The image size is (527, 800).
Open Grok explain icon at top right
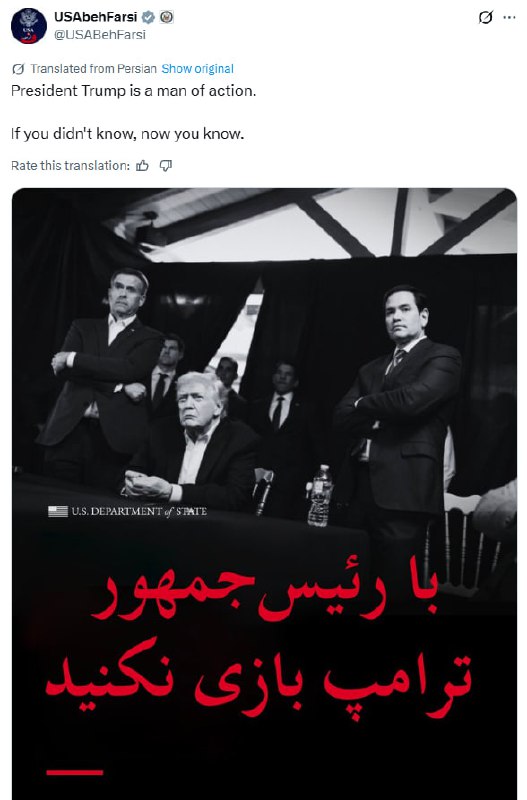[486, 18]
